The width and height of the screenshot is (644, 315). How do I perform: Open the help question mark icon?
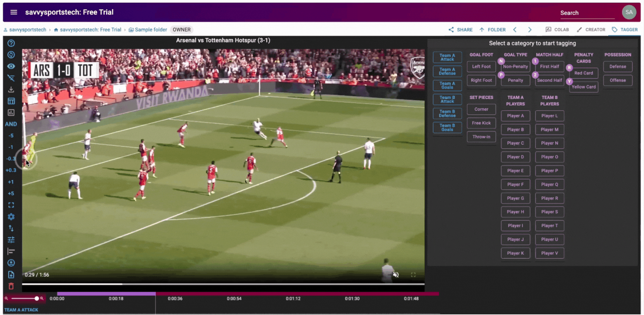coord(11,43)
